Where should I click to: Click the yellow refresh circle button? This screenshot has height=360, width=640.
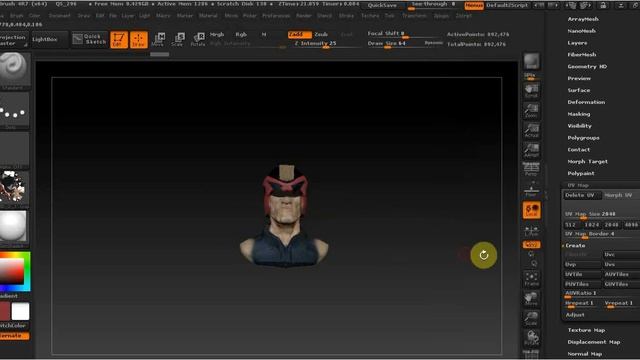484,255
